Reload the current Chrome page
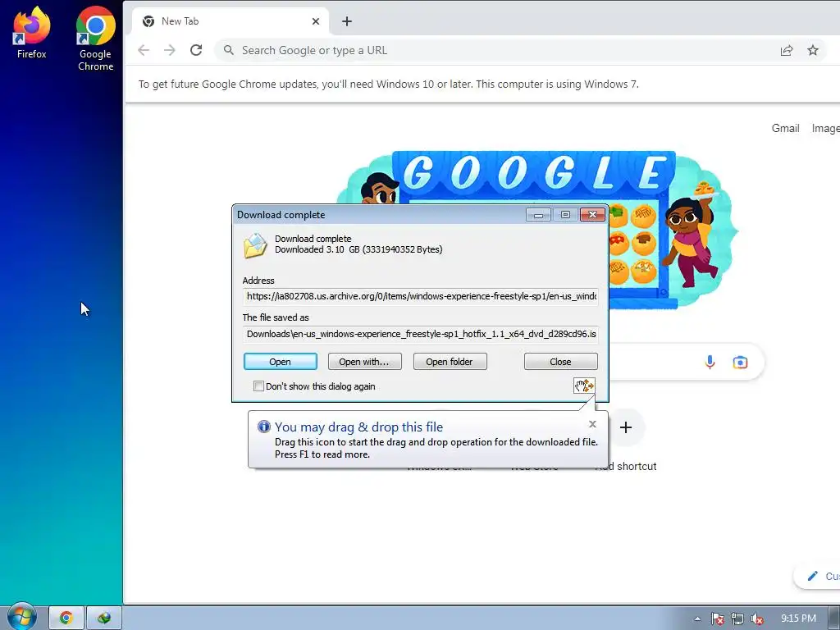The width and height of the screenshot is (840, 630). tap(196, 50)
